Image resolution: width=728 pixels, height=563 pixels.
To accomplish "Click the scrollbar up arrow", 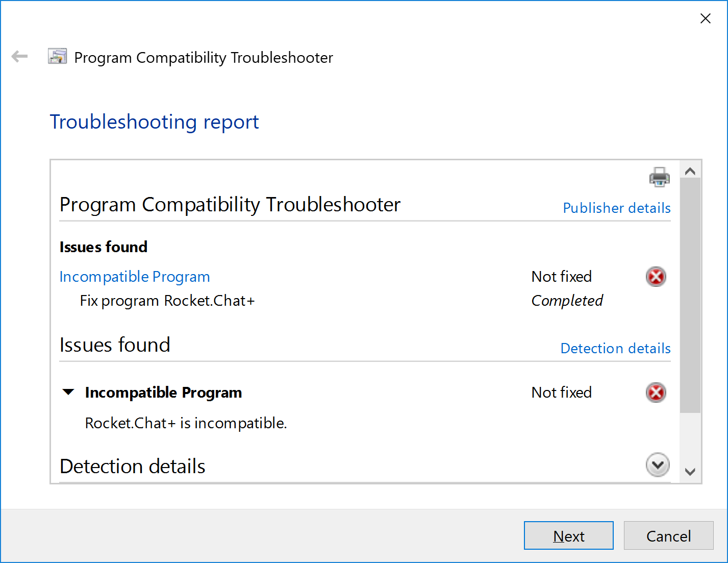I will [690, 171].
